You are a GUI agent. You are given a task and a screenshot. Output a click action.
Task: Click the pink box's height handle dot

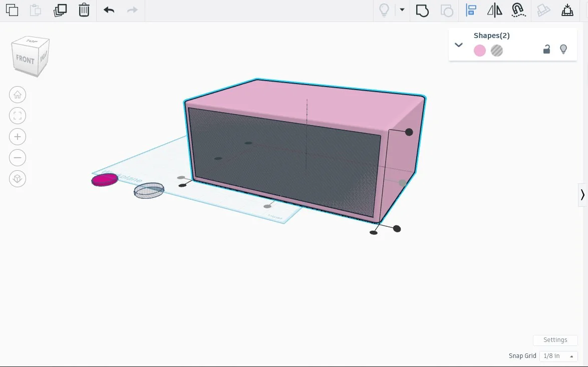click(x=409, y=132)
